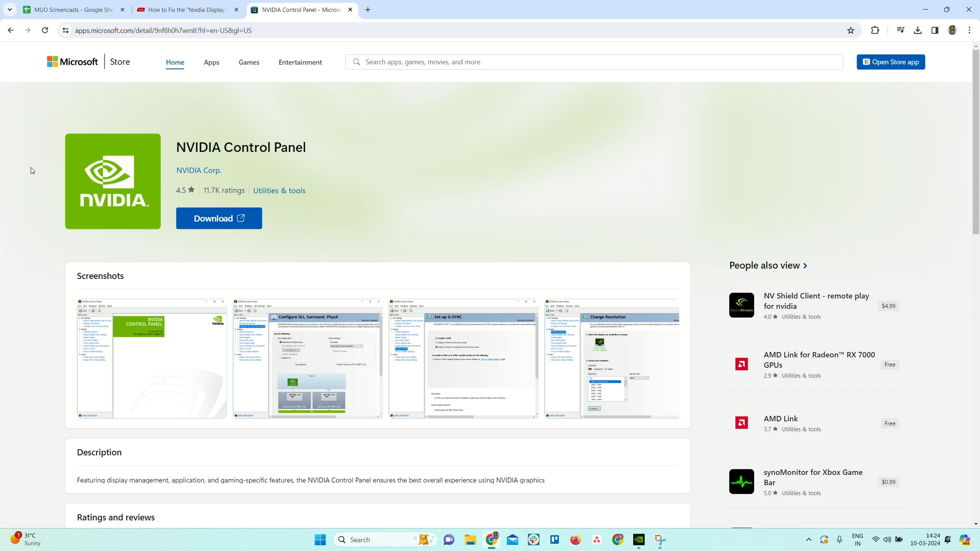The height and width of the screenshot is (551, 980).
Task: Open Set up G-SYNC screenshot thumbnail
Action: (x=463, y=359)
